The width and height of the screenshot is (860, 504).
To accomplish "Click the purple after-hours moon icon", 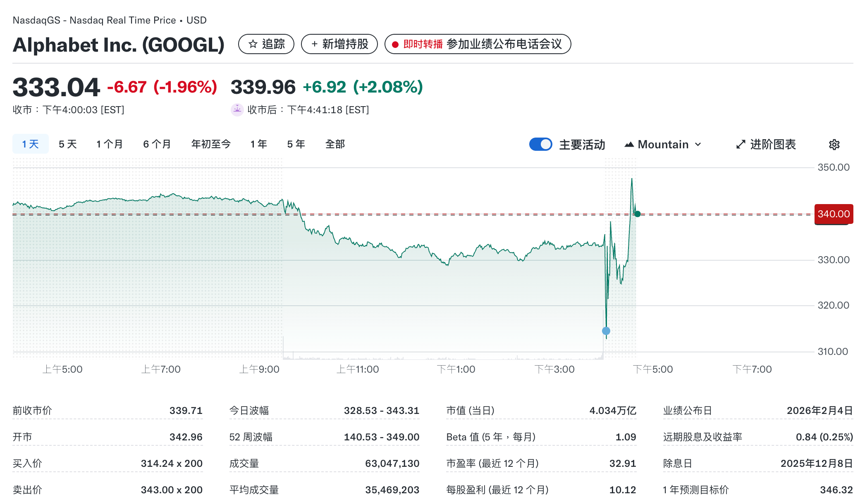I will tap(237, 110).
